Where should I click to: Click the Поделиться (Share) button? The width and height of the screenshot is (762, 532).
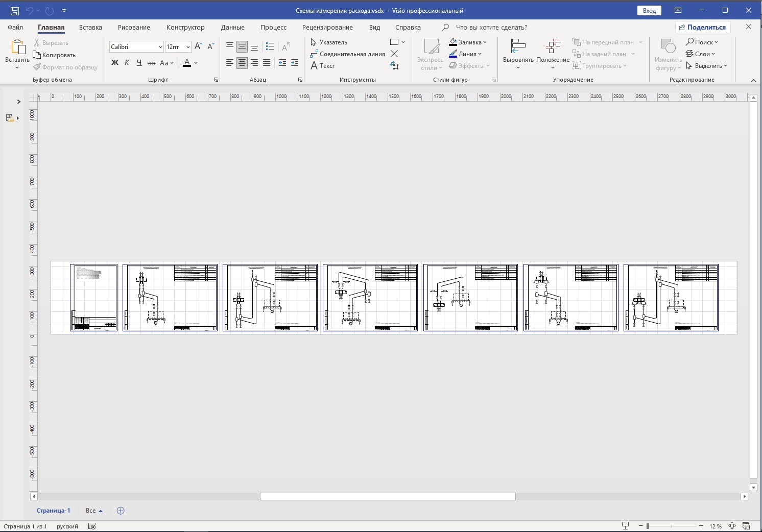click(703, 28)
